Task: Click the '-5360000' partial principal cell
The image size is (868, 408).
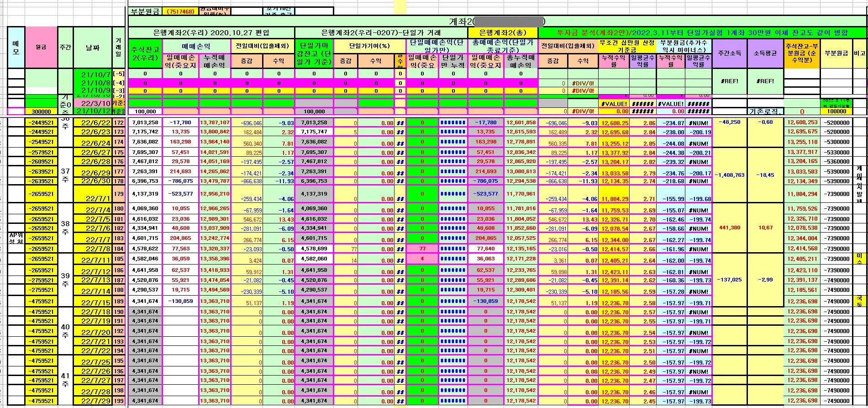Action: tap(836, 162)
